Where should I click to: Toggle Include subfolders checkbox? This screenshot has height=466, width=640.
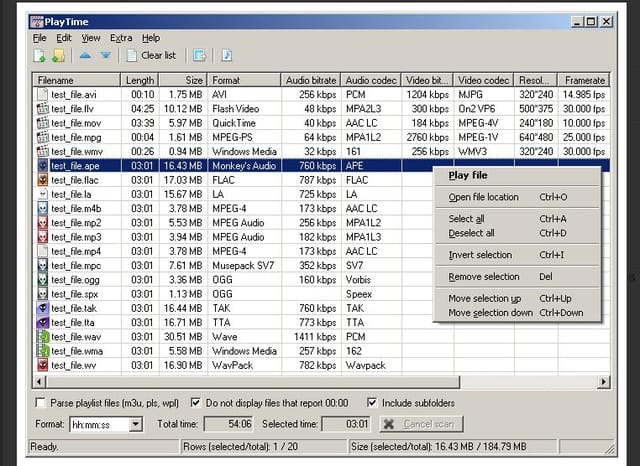click(372, 403)
